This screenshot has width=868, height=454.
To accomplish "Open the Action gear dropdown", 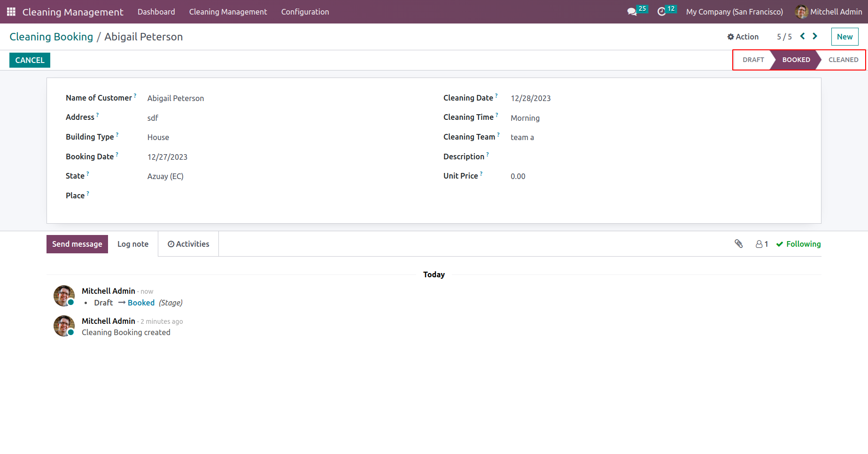I will 743,37.
